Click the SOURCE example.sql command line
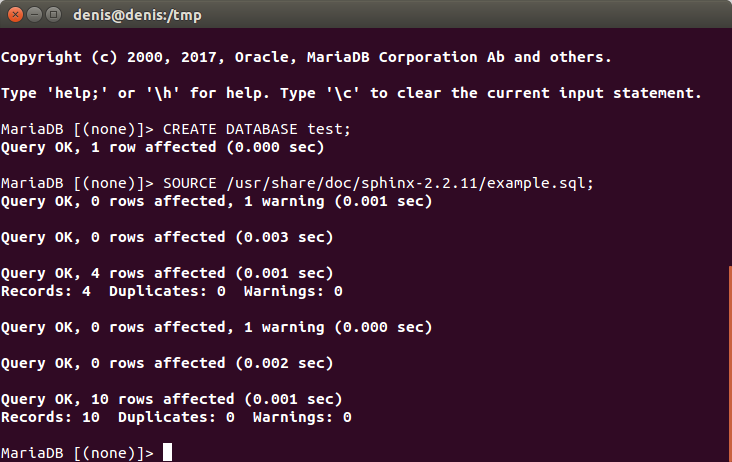732x462 pixels. (x=297, y=183)
